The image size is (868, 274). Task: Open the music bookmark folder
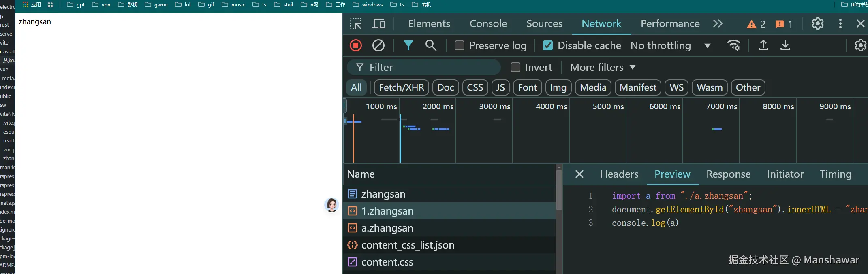[x=233, y=5]
